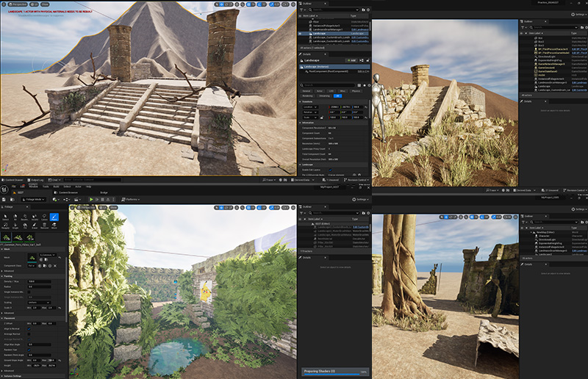Image resolution: width=588 pixels, height=379 pixels.
Task: Open Settings dropdown in Foliage Mode window
Action: [x=361, y=200]
